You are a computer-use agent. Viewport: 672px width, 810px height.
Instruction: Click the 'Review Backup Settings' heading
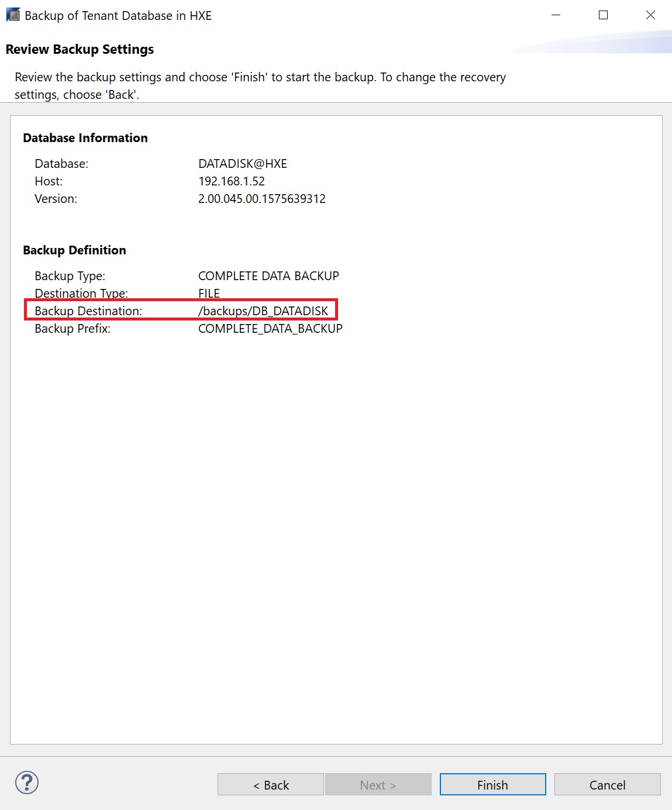click(x=80, y=49)
